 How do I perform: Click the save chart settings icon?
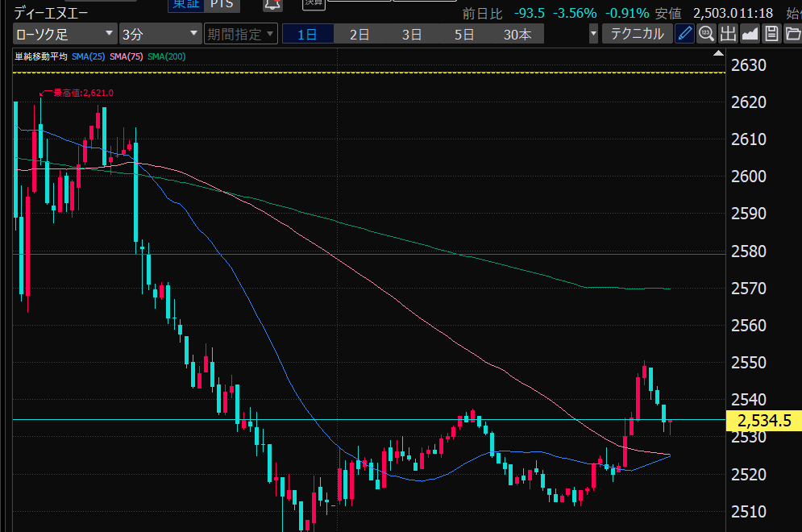click(x=771, y=34)
